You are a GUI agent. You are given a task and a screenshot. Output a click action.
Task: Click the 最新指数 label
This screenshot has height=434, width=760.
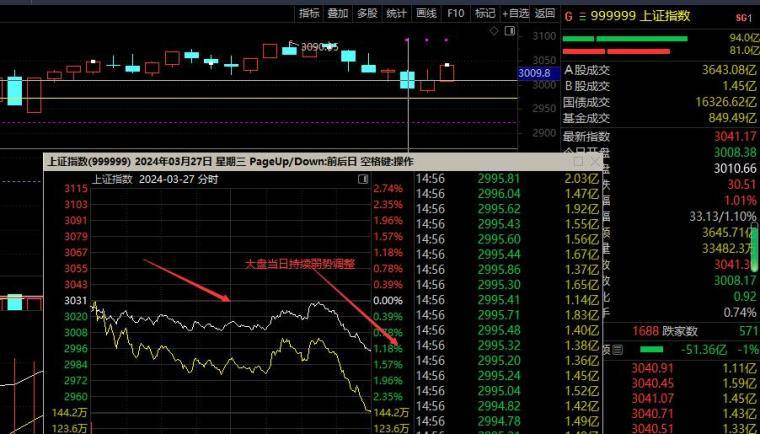tap(586, 137)
